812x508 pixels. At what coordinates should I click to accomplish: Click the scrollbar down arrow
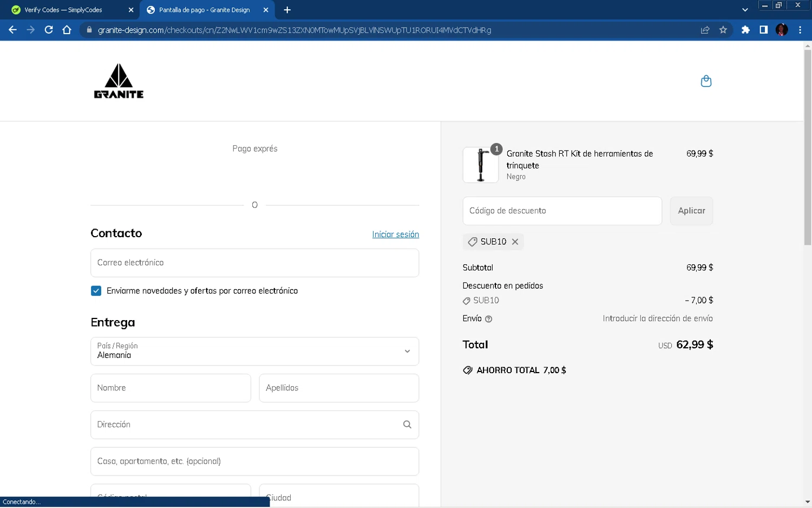(807, 502)
